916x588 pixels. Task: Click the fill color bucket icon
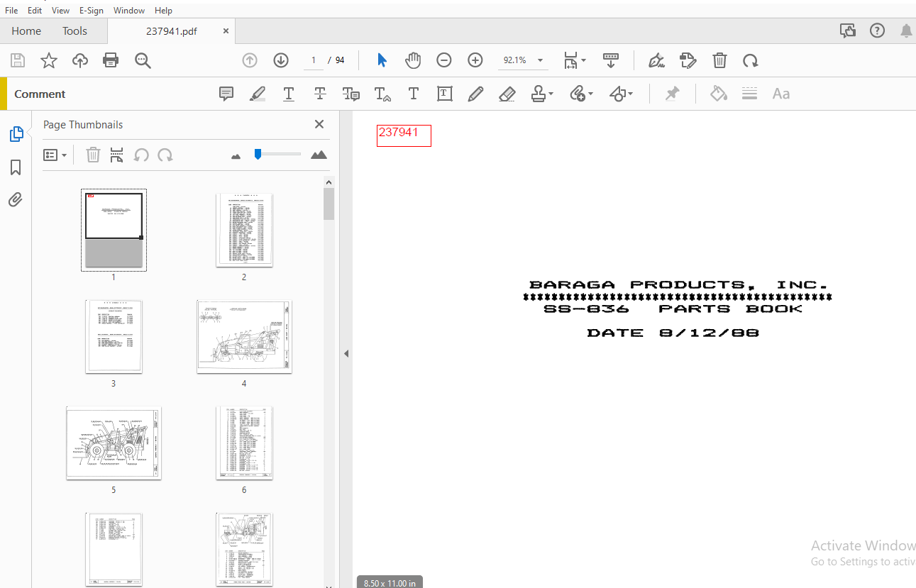(719, 94)
